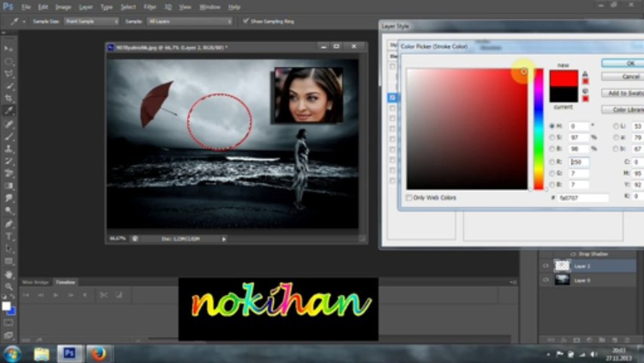Select the H hue radio button
Viewport: 644px width, 363px height.
pos(552,126)
